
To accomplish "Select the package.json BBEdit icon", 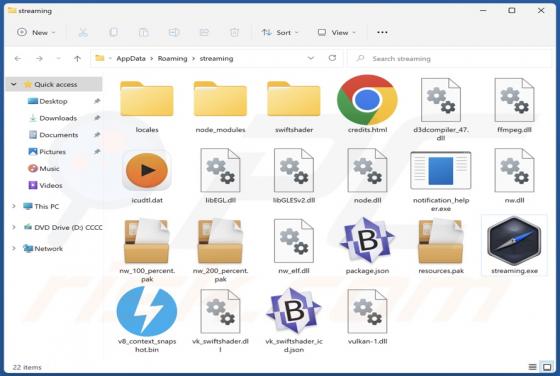I will (x=367, y=240).
